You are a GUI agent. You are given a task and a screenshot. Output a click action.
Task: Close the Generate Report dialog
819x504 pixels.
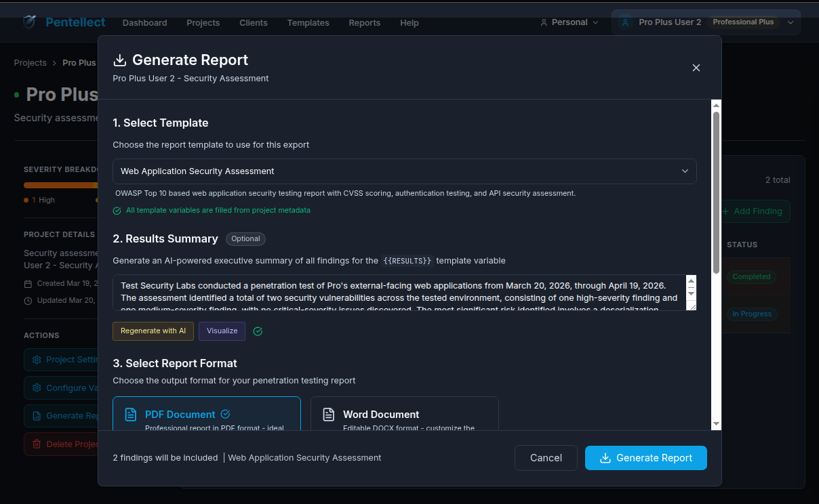point(696,68)
